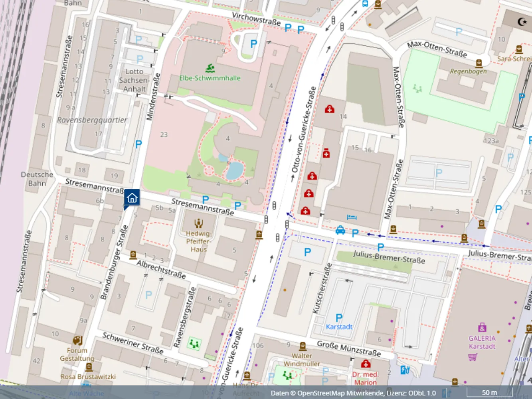Click the Rosa Brustawitzki memorial icon

pos(89,367)
